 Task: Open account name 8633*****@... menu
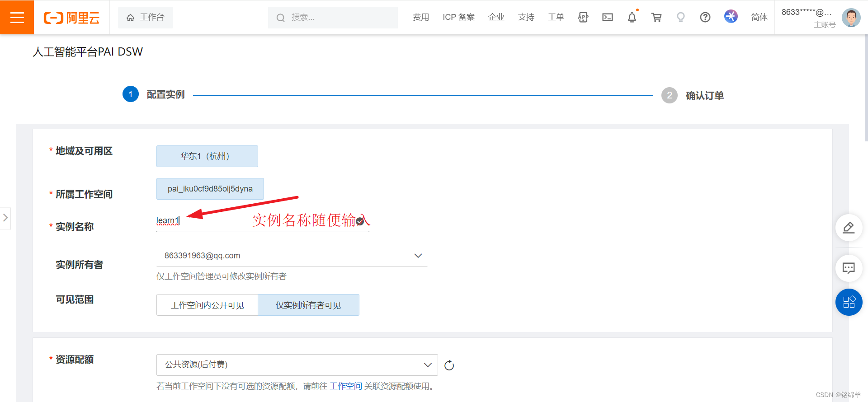point(807,12)
